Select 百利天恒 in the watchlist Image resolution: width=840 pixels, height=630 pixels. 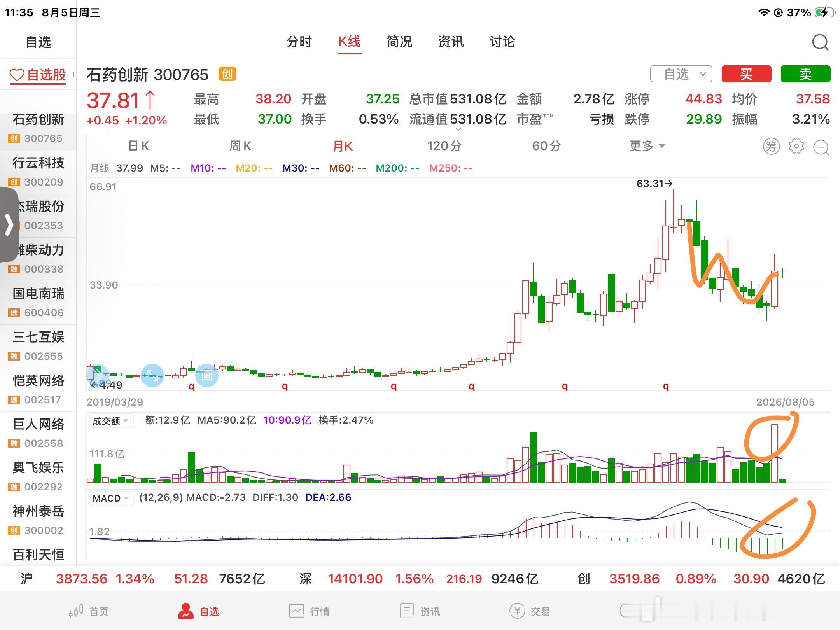(x=38, y=555)
